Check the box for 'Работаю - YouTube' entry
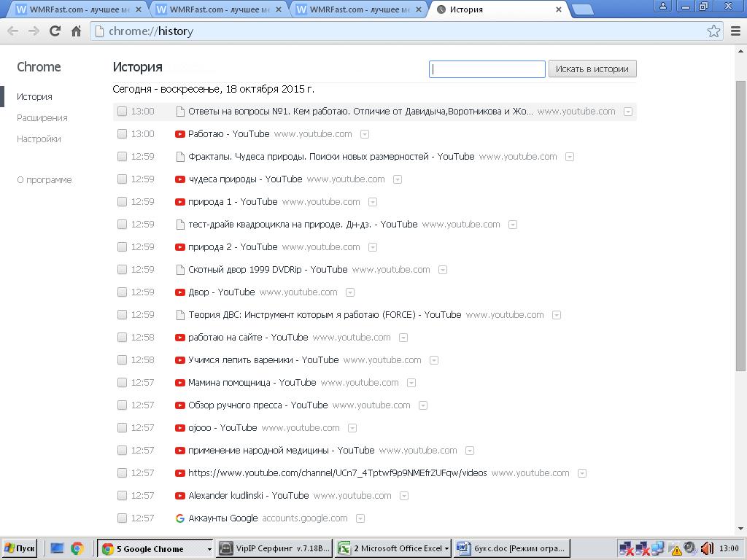Viewport: 747px width, 560px height. pos(123,134)
